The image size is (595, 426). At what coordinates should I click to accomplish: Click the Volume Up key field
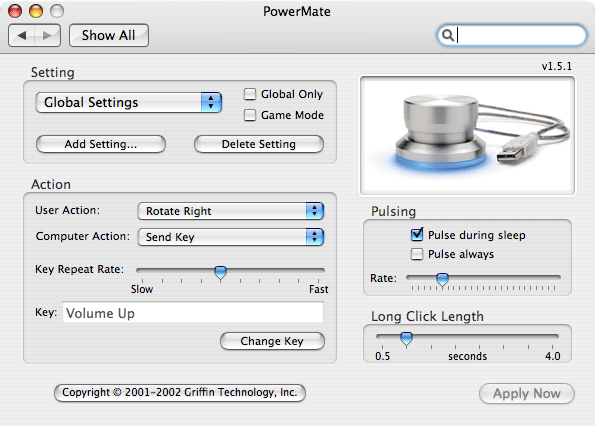point(193,313)
